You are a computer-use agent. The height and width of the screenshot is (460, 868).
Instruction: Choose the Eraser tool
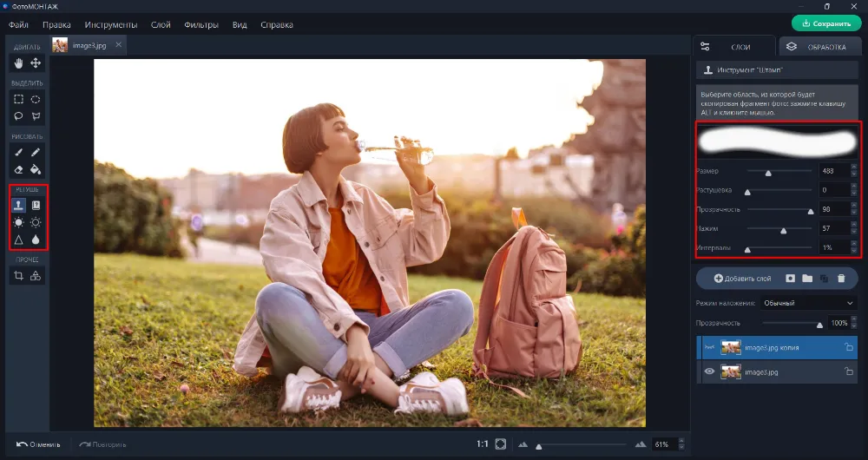18,170
